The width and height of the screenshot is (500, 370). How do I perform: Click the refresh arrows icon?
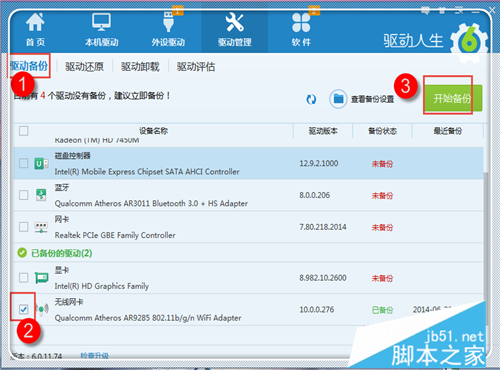pos(311,99)
